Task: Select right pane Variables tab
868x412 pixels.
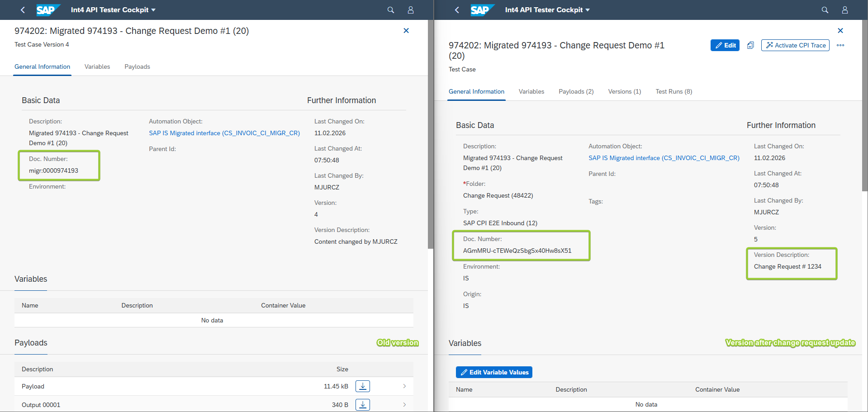Action: (x=531, y=91)
